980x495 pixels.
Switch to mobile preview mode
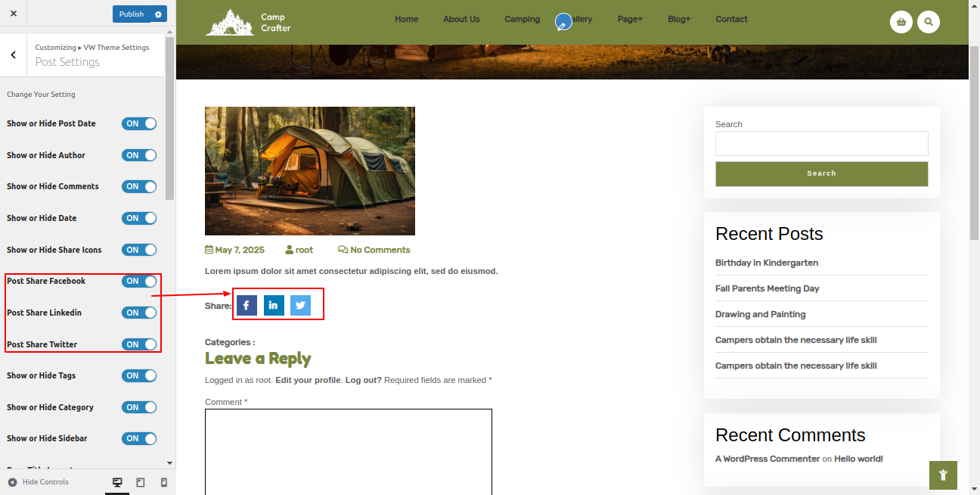click(x=164, y=482)
